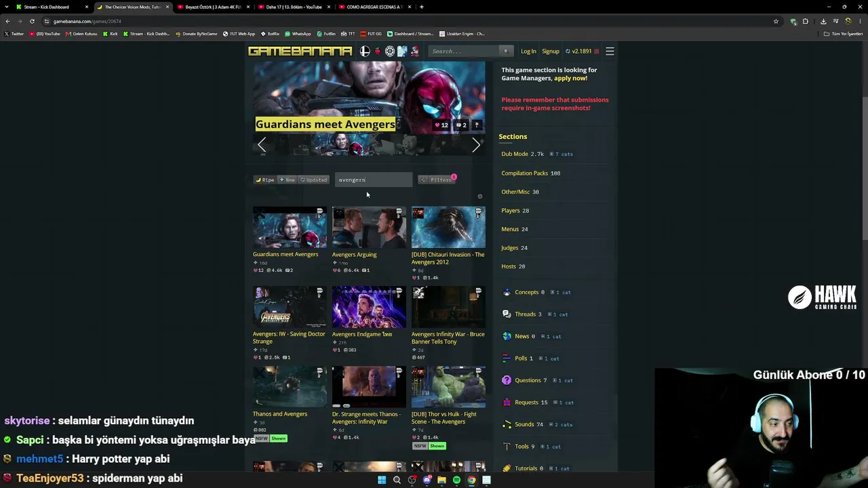Show the previous featured banner slide
The image size is (868, 488).
tap(262, 144)
